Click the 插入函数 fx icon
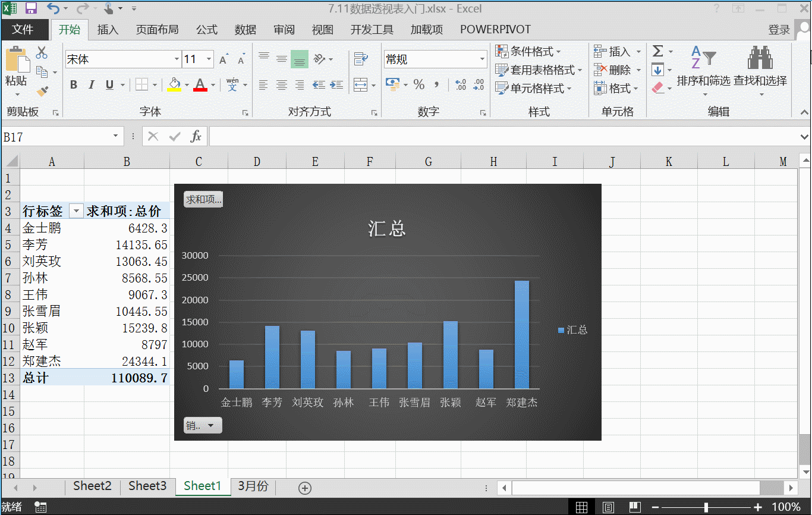The image size is (812, 515). [x=196, y=136]
